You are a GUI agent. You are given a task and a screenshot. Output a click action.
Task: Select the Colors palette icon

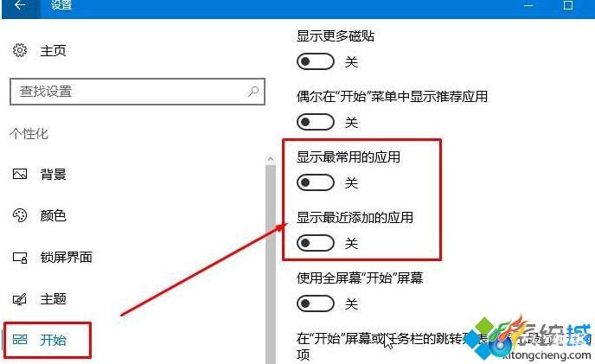[20, 215]
